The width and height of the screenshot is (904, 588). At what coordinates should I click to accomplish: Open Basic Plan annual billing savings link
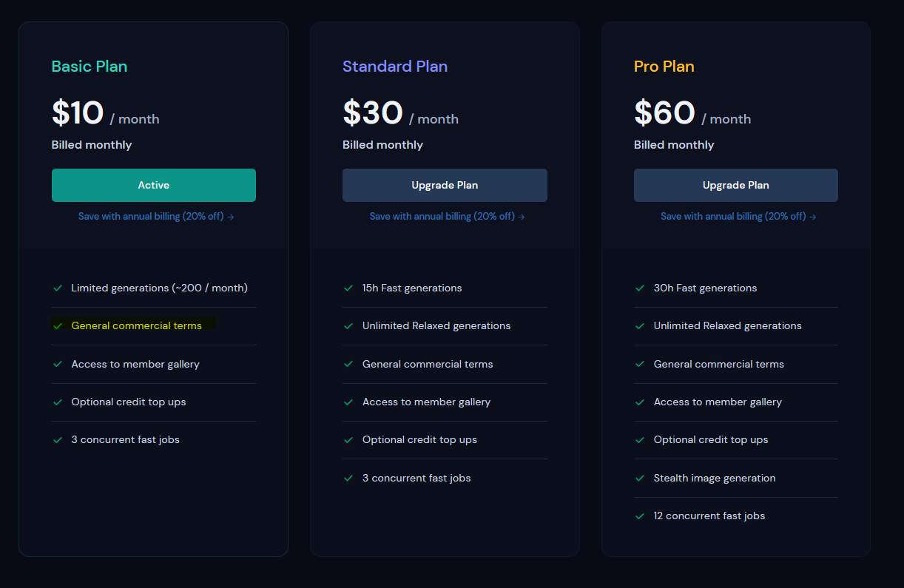pos(156,217)
